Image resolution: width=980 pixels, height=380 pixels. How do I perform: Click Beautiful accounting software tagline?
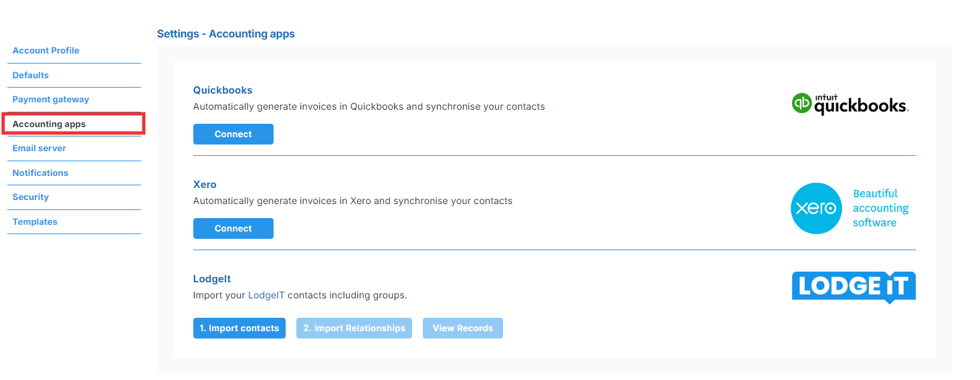click(x=880, y=208)
